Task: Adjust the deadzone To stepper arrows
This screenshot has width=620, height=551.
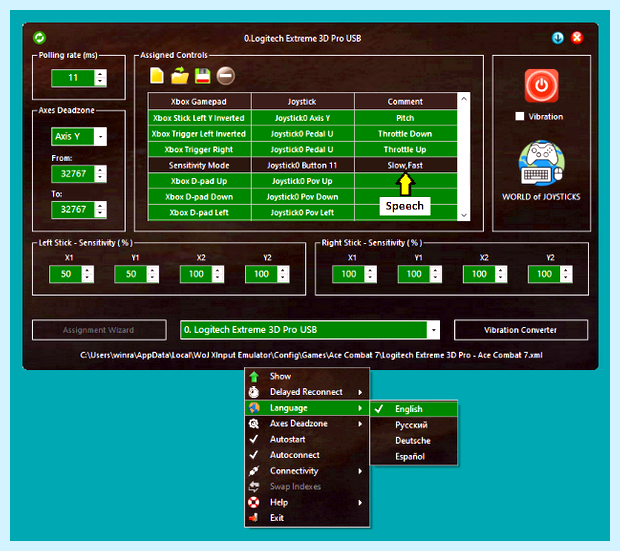Action: pos(100,209)
